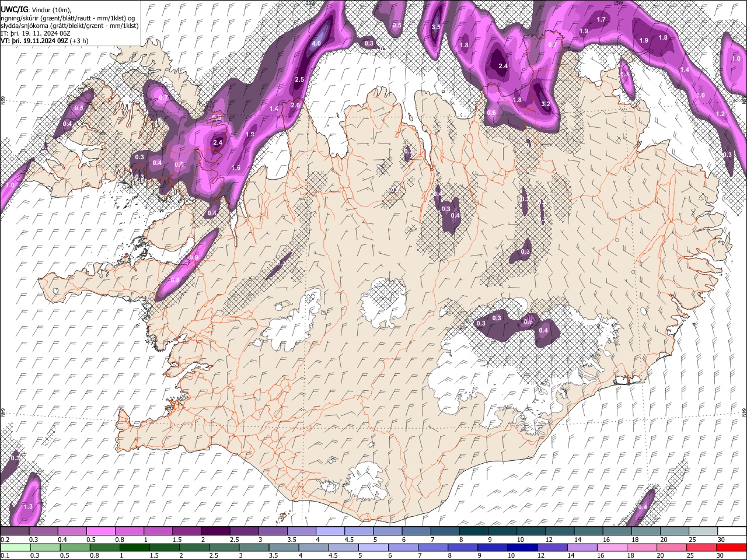747x560 pixels.
Task: Select the dark green 1 swatch in the rain scale
Action: [x=134, y=547]
